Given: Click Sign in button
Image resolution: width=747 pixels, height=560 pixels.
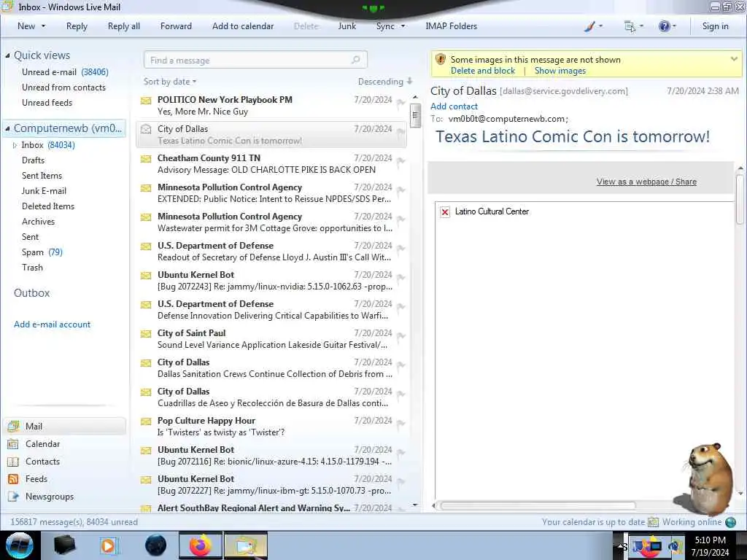Looking at the screenshot, I should [x=715, y=26].
